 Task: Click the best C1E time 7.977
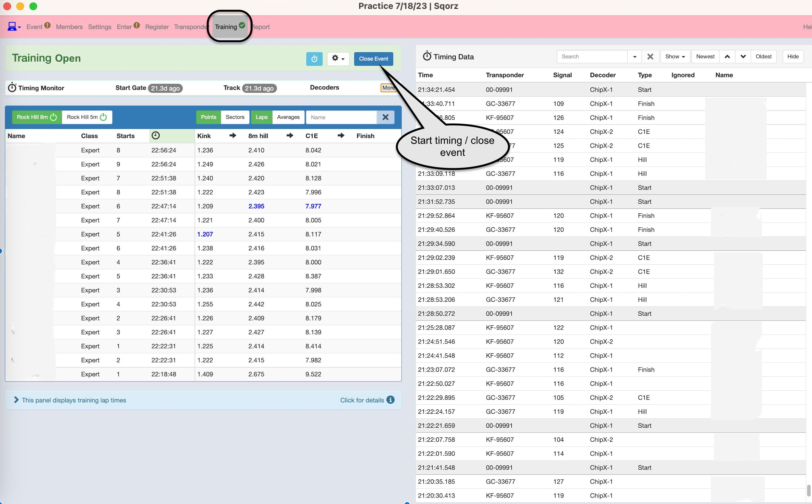(x=313, y=206)
